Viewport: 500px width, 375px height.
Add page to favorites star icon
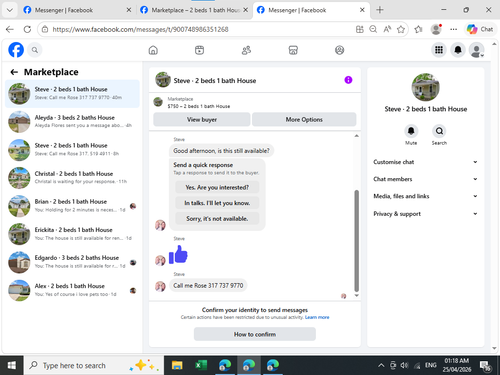[x=401, y=29]
